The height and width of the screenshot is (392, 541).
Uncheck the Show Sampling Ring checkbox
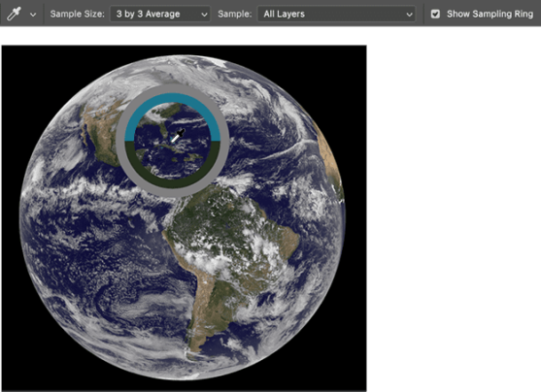(435, 14)
